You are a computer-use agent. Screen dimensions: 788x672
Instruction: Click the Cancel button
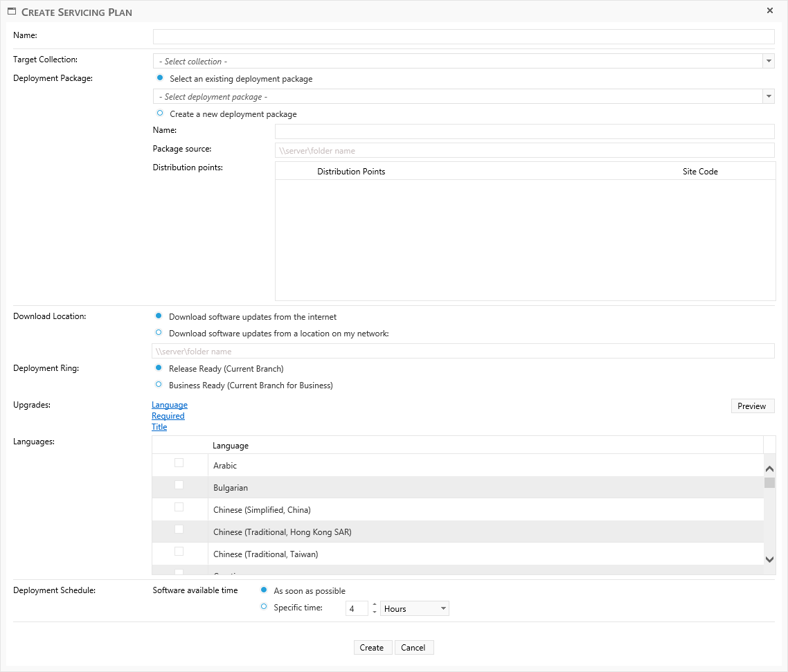413,648
